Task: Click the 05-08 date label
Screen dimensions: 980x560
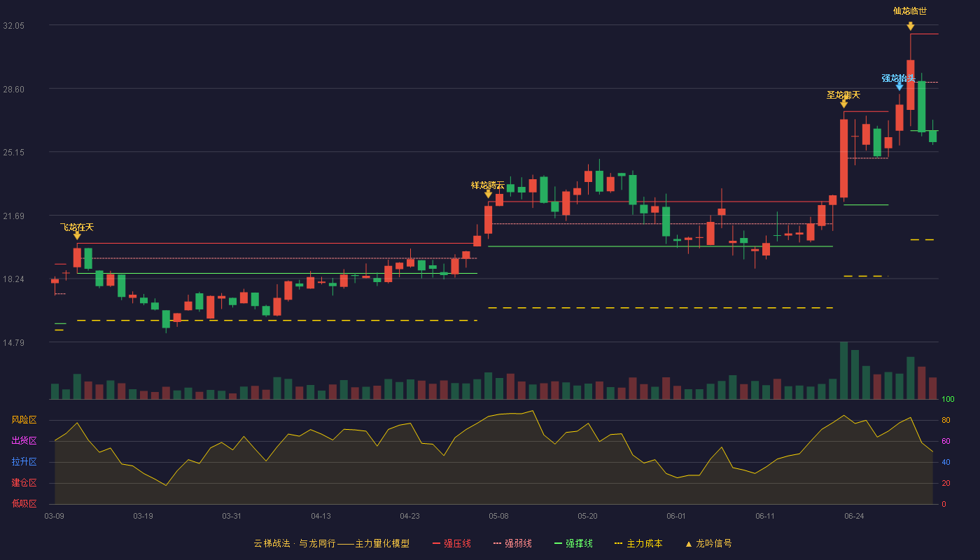Action: point(498,516)
